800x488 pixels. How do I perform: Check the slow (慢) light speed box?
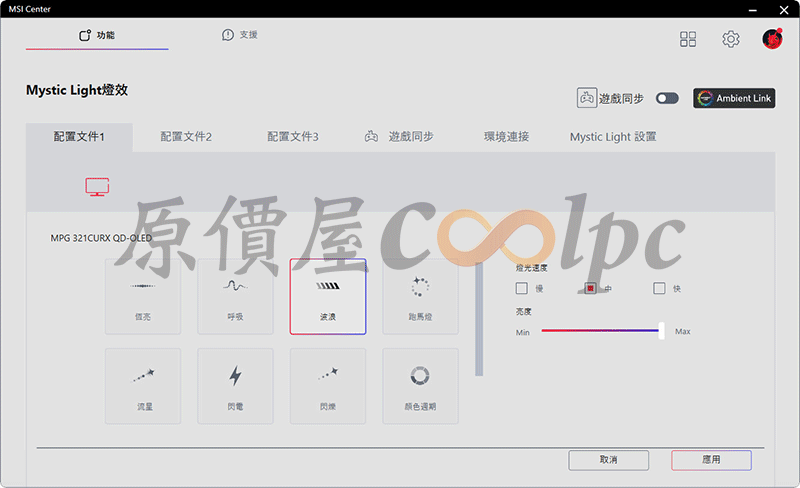click(521, 288)
